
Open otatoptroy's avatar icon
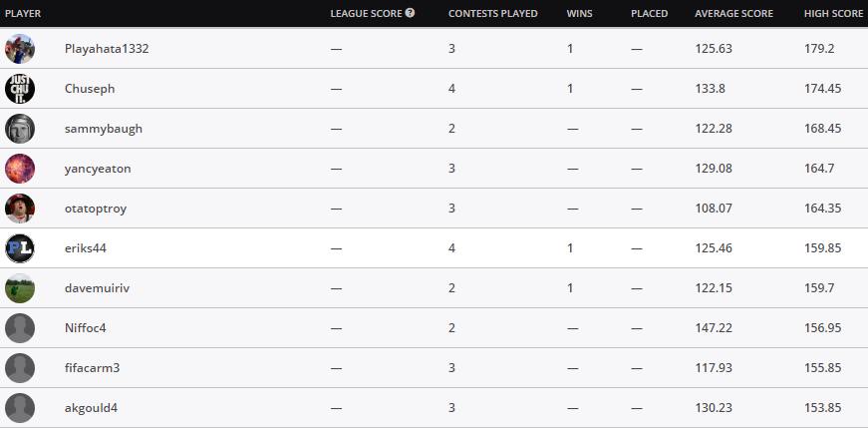[20, 209]
